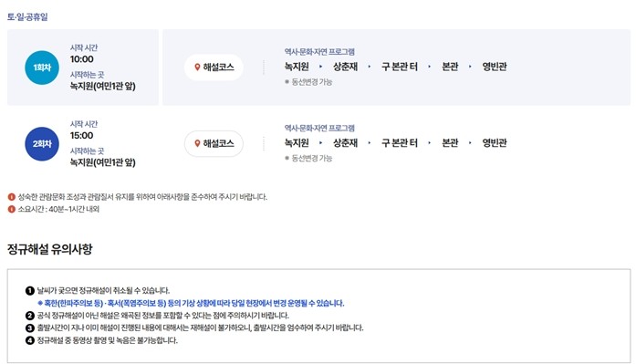
Task: Click the 1회차 round badge
Action: [42, 68]
